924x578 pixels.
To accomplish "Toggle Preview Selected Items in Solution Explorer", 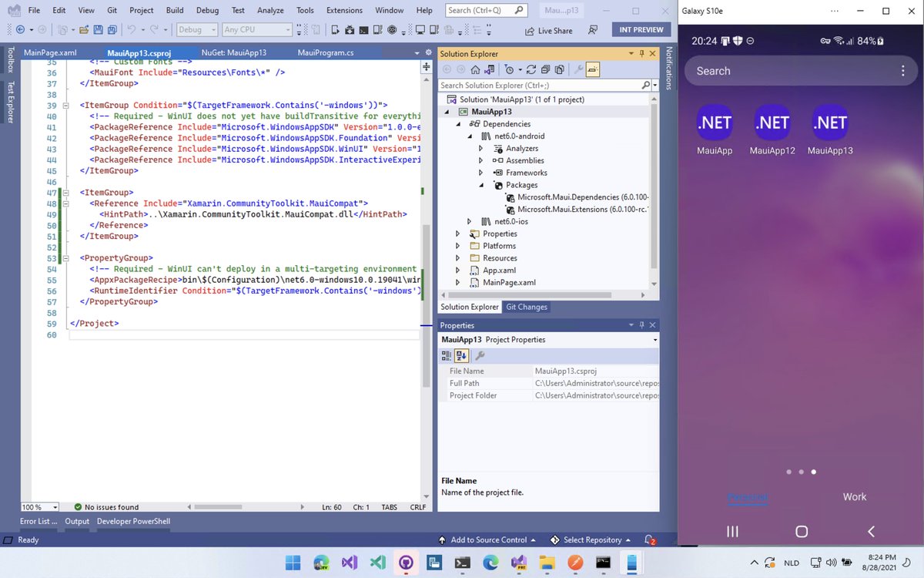I will click(x=593, y=69).
